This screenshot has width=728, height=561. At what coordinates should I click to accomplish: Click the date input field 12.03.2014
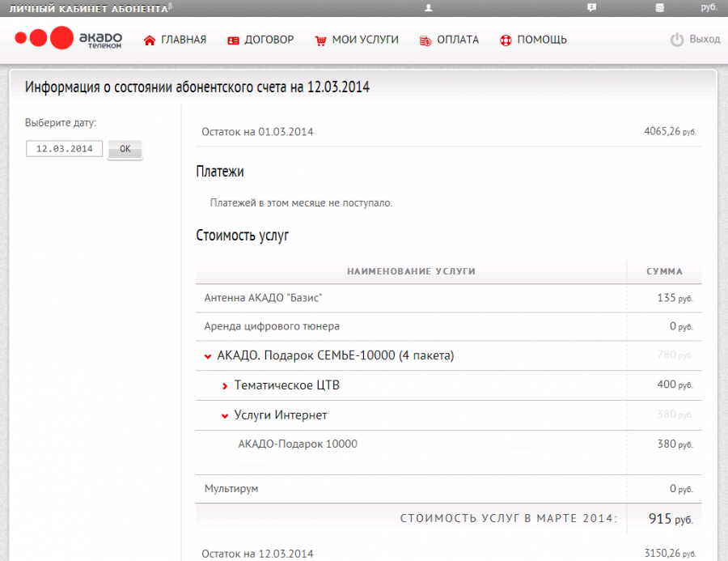point(64,149)
